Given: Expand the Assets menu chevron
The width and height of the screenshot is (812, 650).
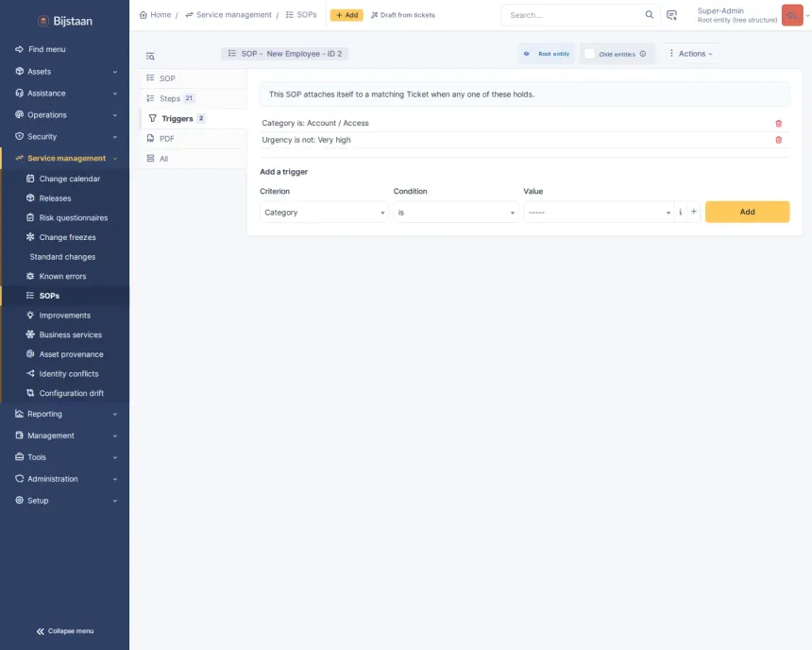Looking at the screenshot, I should (x=115, y=72).
